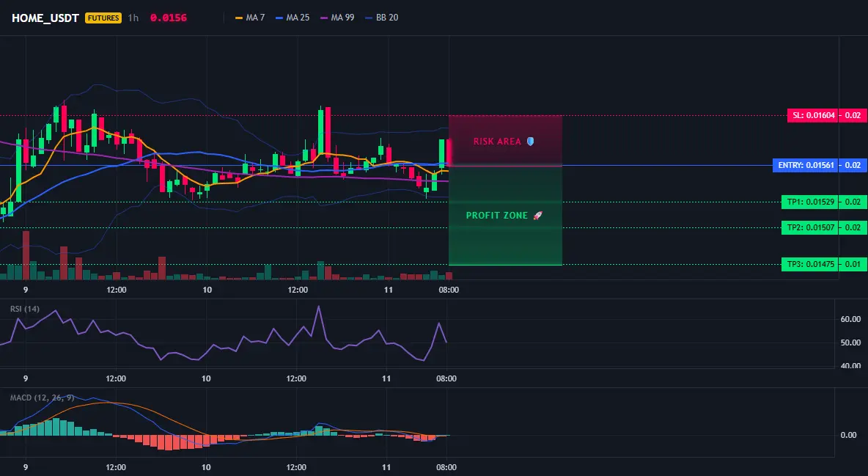
Task: Click the MACD (12, 26, 9) indicator label
Action: click(42, 398)
